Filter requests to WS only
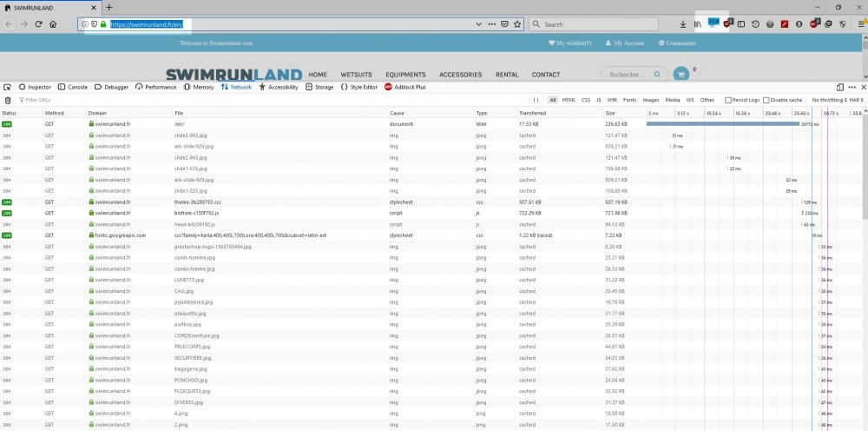 coord(690,100)
